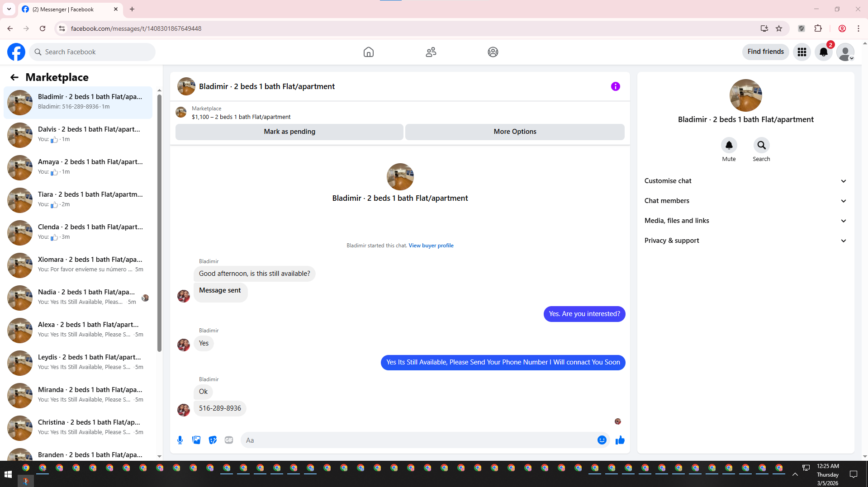Screen dimensions: 868x487
Task: Click the 'Yes. Are you interested?' message
Action: (584, 314)
